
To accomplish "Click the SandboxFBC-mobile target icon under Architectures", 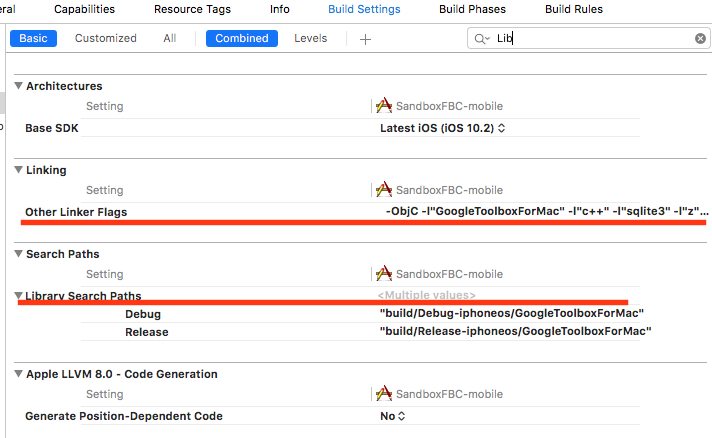I will (x=384, y=106).
